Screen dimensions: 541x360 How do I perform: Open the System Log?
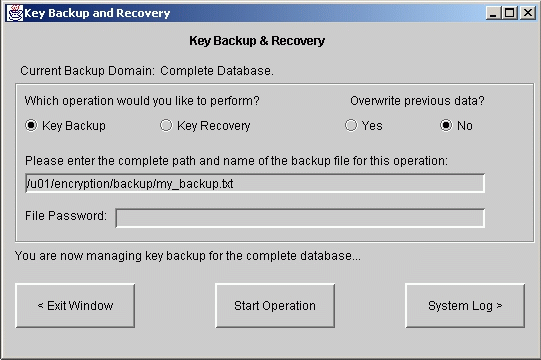(x=465, y=306)
